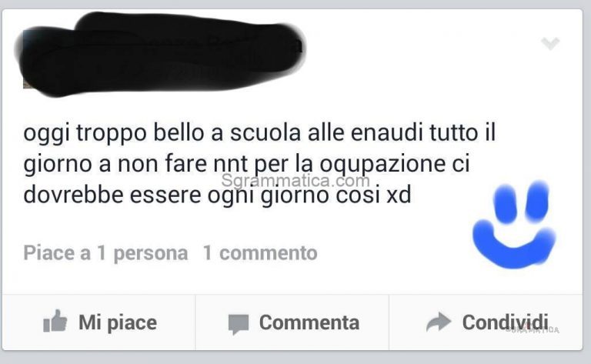Open the post options chevron
Image resolution: width=591 pixels, height=364 pixels.
click(550, 43)
